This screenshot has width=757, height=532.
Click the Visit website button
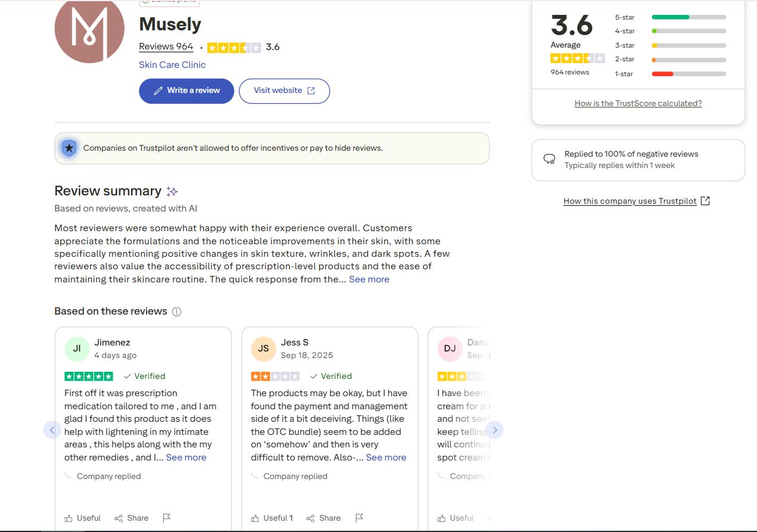(284, 91)
